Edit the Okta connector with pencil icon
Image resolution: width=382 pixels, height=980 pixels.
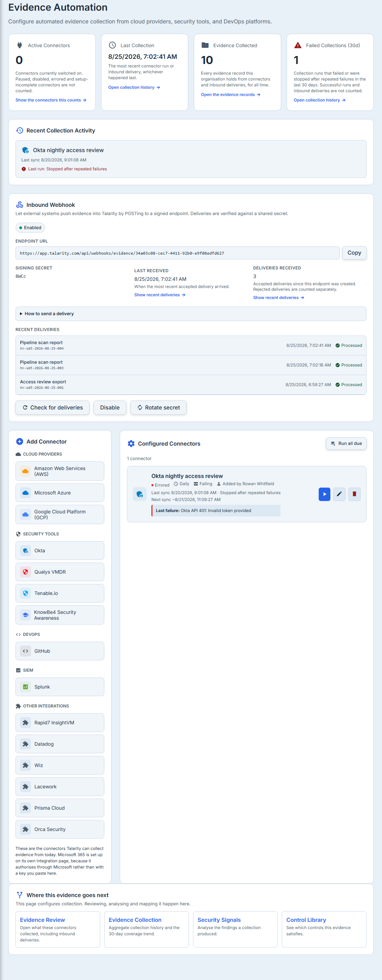pos(339,494)
